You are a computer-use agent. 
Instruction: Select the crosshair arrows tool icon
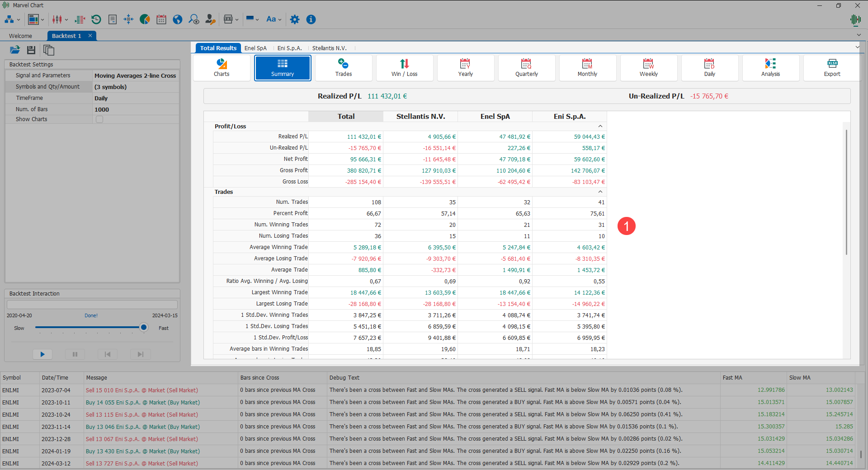pyautogui.click(x=128, y=19)
